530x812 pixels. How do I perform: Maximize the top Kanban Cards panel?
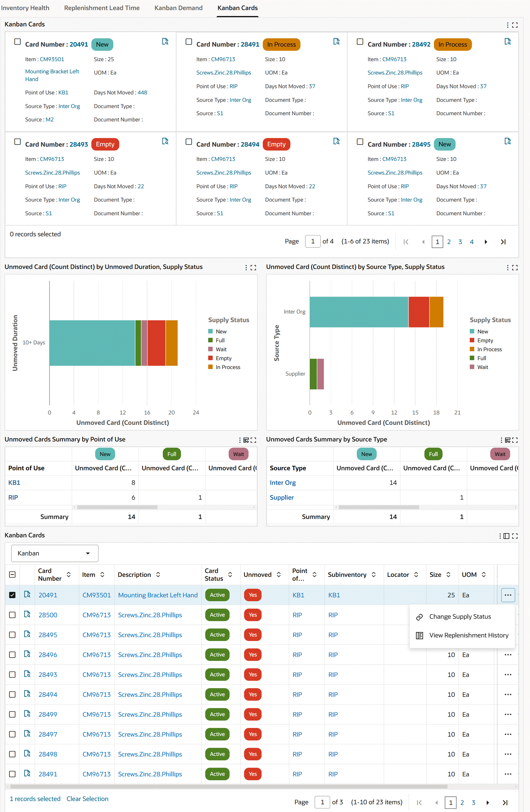coord(515,25)
